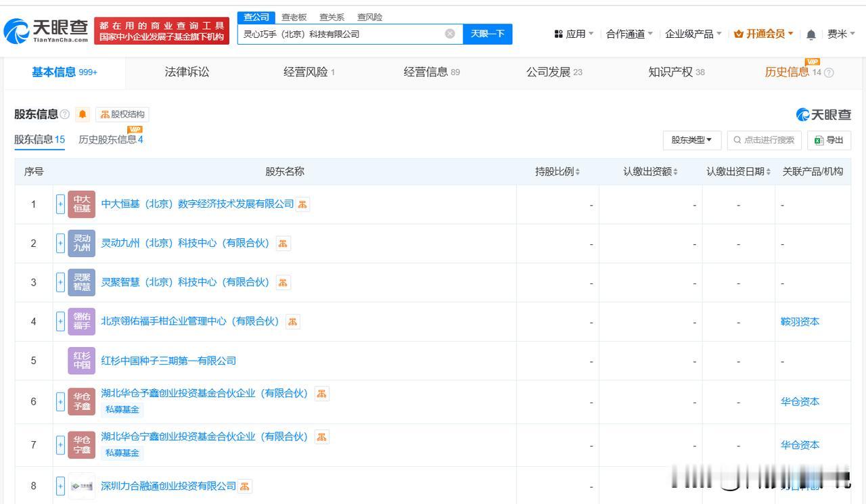Toggle shareholder monitoring bell icon

(83, 114)
